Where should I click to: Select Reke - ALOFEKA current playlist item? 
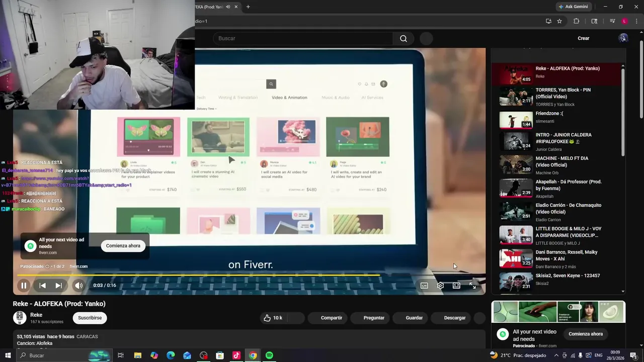click(556, 74)
